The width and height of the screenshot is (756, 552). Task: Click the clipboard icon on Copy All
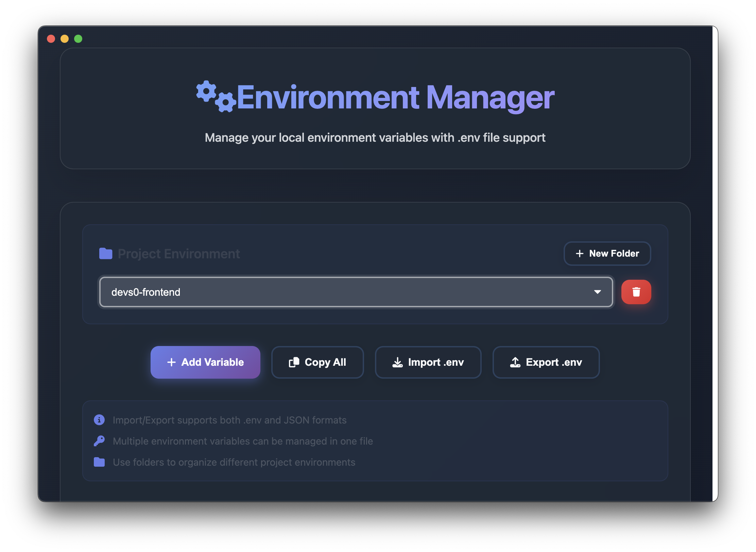pyautogui.click(x=294, y=362)
